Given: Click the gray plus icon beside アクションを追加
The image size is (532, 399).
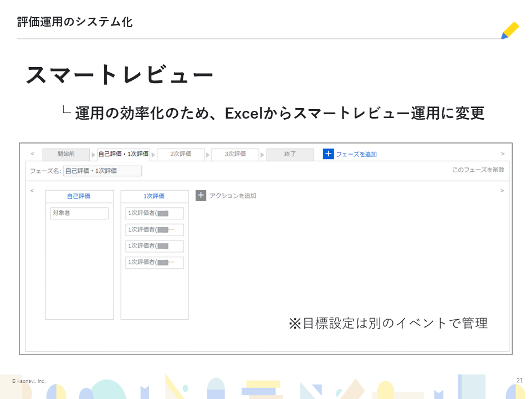Looking at the screenshot, I should [201, 196].
